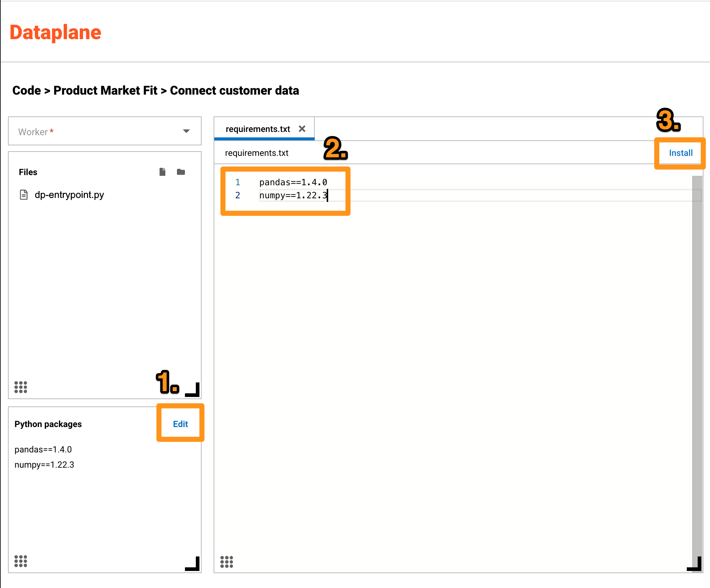The height and width of the screenshot is (588, 710).
Task: Click line 2 numpy==1.22.3 in editor
Action: (x=293, y=195)
